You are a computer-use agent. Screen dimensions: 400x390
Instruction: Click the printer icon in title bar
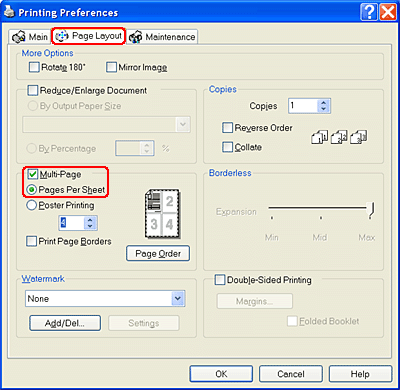click(x=9, y=13)
